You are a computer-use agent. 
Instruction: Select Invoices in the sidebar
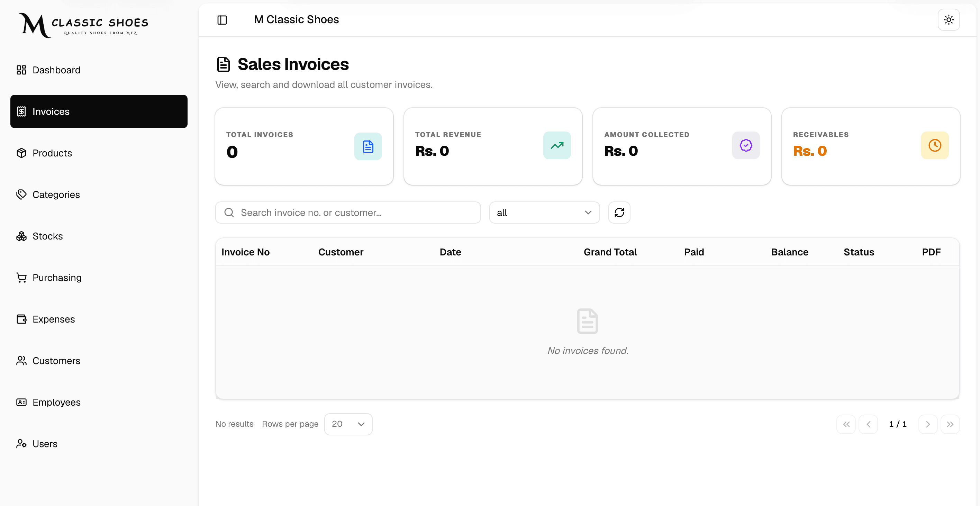click(x=99, y=111)
